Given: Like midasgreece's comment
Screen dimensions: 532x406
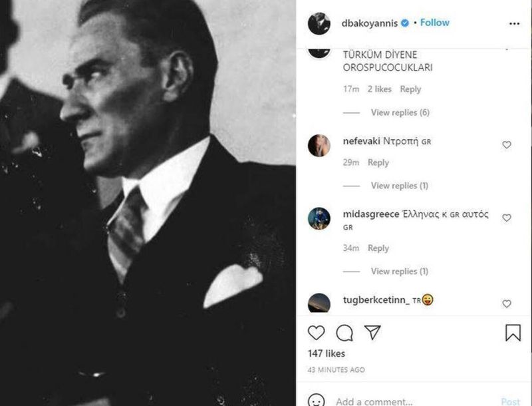Looking at the screenshot, I should point(507,218).
